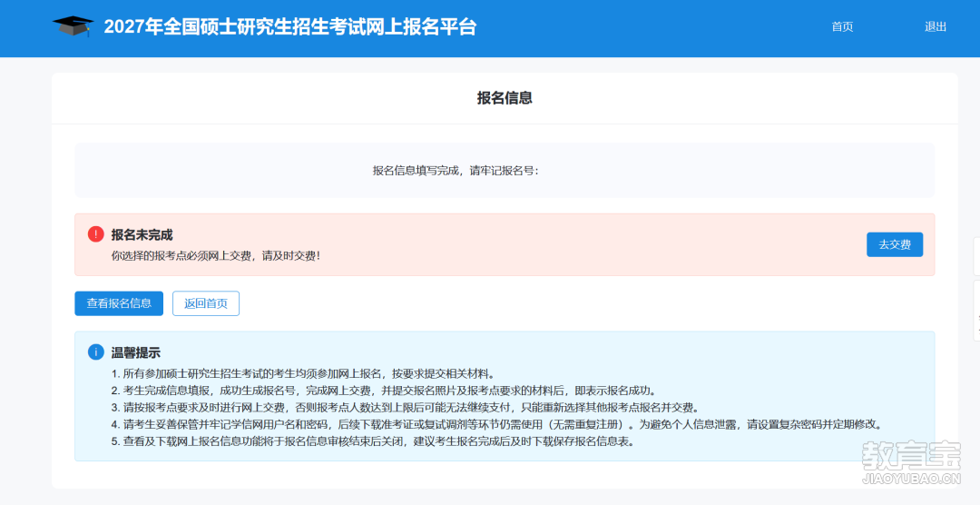The image size is (980, 505).
Task: Click the platform title 2027年全国硕士研究生招生考试网上报名平台
Action: [x=290, y=27]
